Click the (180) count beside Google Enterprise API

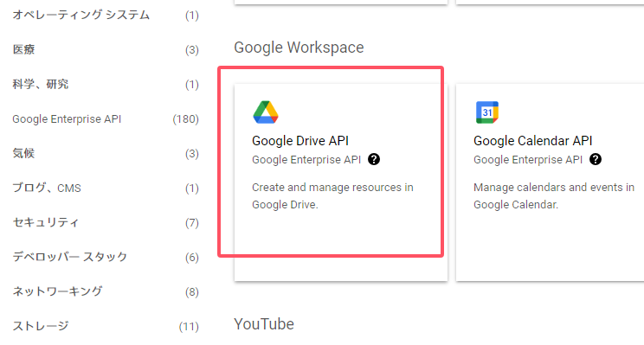(185, 119)
